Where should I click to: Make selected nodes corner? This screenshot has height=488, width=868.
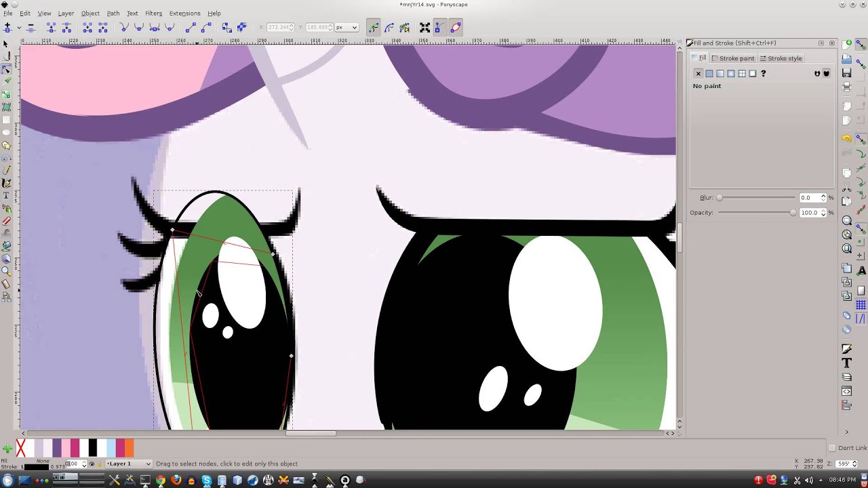pos(123,28)
